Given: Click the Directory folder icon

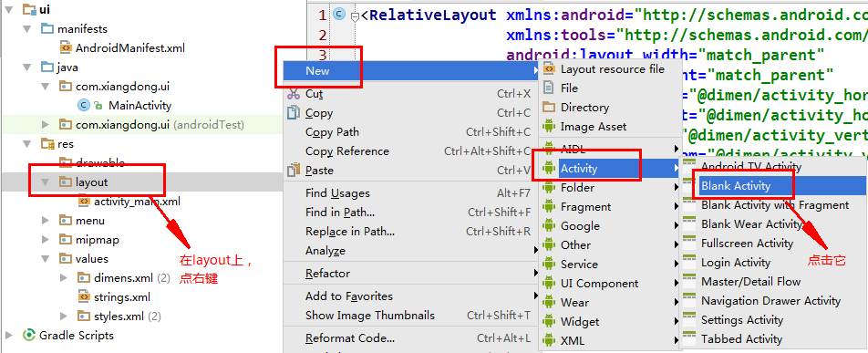Looking at the screenshot, I should [549, 107].
